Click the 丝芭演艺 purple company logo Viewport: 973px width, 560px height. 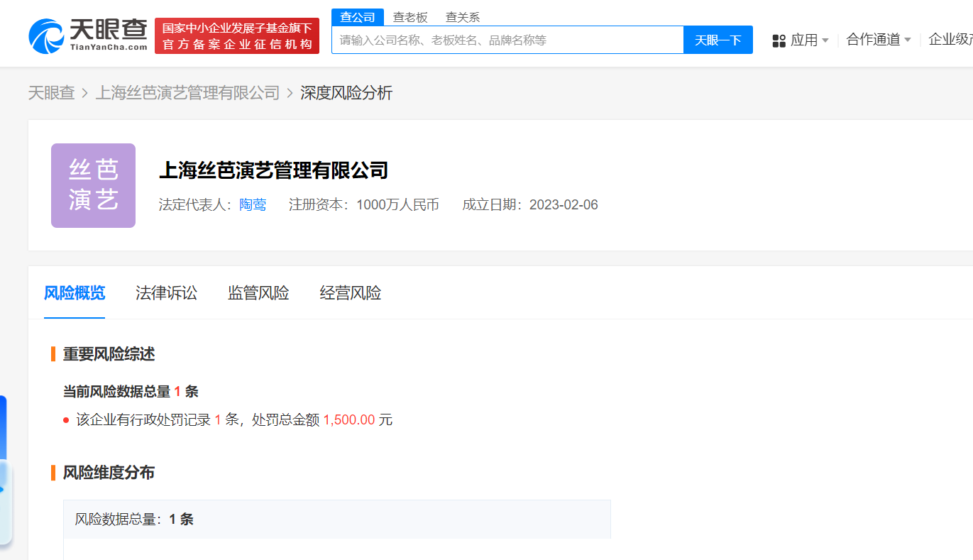(x=93, y=185)
